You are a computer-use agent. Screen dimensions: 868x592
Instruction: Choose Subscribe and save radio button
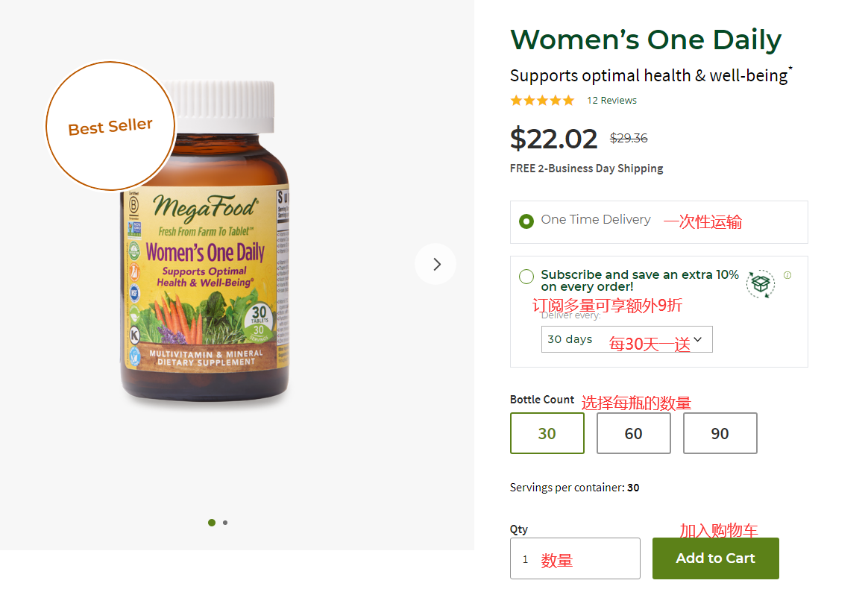(x=526, y=277)
